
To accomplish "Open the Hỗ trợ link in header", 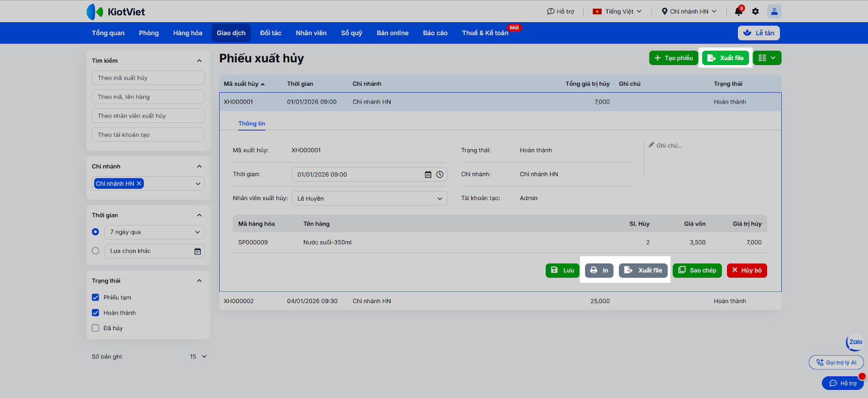I will pos(560,11).
